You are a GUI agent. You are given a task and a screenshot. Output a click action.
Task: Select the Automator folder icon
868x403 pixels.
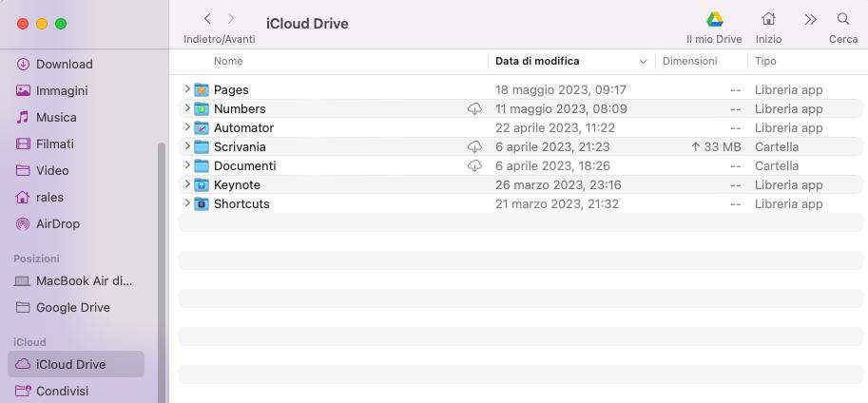point(202,128)
